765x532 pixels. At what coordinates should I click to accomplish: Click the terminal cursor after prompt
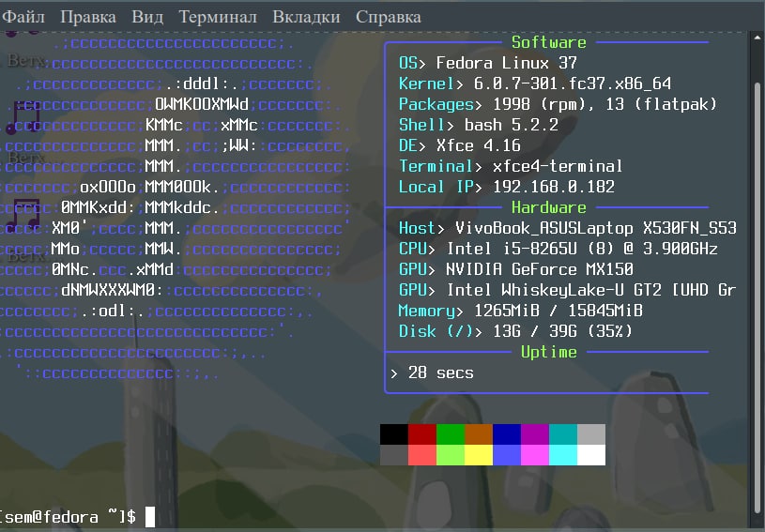click(x=150, y=517)
